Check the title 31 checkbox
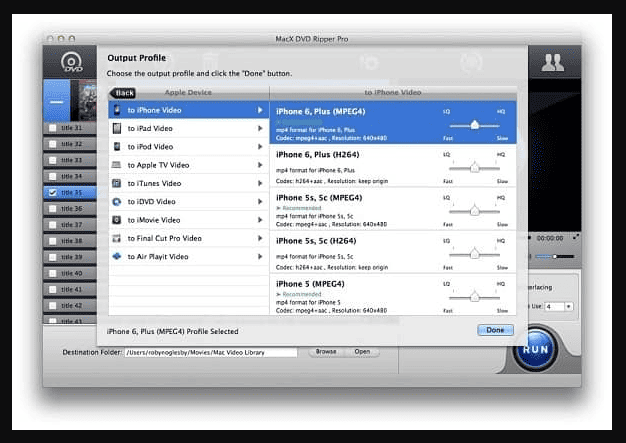 pyautogui.click(x=52, y=128)
